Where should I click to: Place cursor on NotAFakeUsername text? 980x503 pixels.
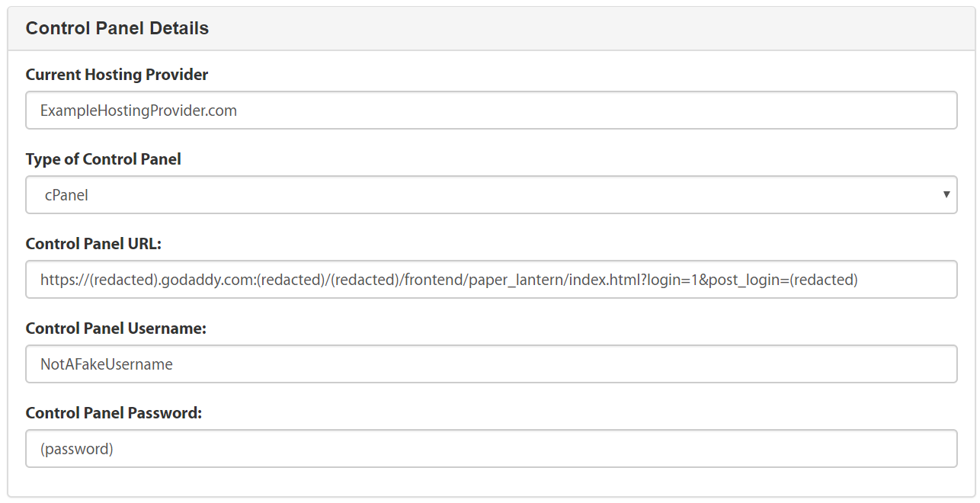coord(107,364)
